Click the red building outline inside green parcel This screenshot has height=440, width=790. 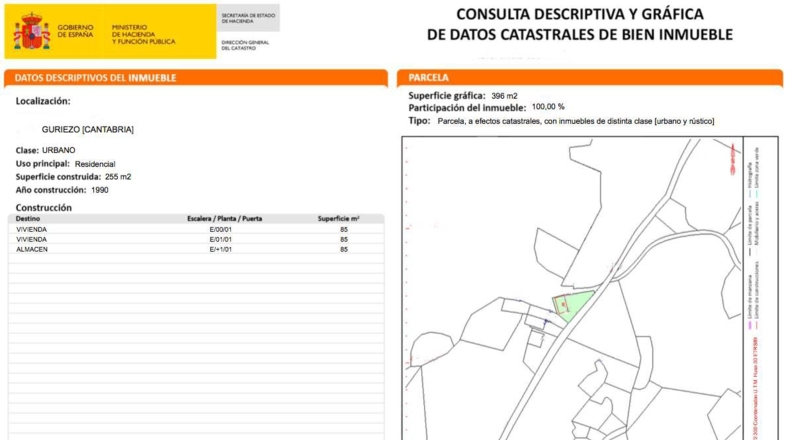pos(561,305)
